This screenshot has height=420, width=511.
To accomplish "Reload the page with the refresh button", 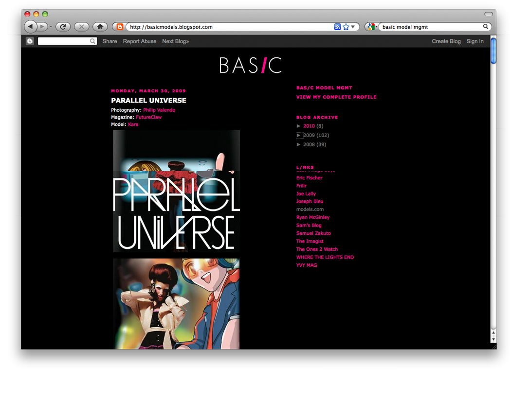I will click(63, 27).
